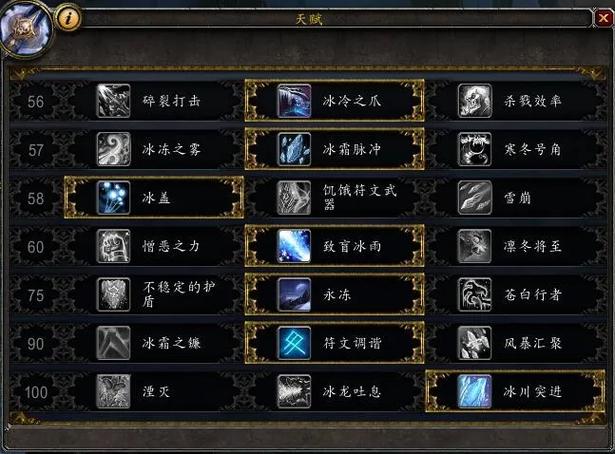The width and height of the screenshot is (615, 454).
Task: Select the 苍白行者 talent icon
Action: click(x=475, y=295)
